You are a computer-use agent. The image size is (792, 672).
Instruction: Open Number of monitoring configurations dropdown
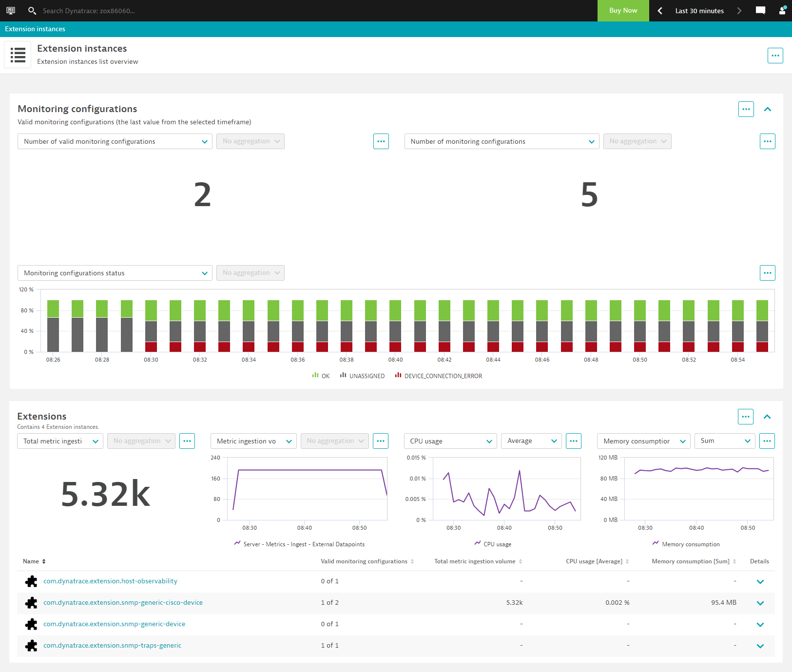tap(502, 141)
